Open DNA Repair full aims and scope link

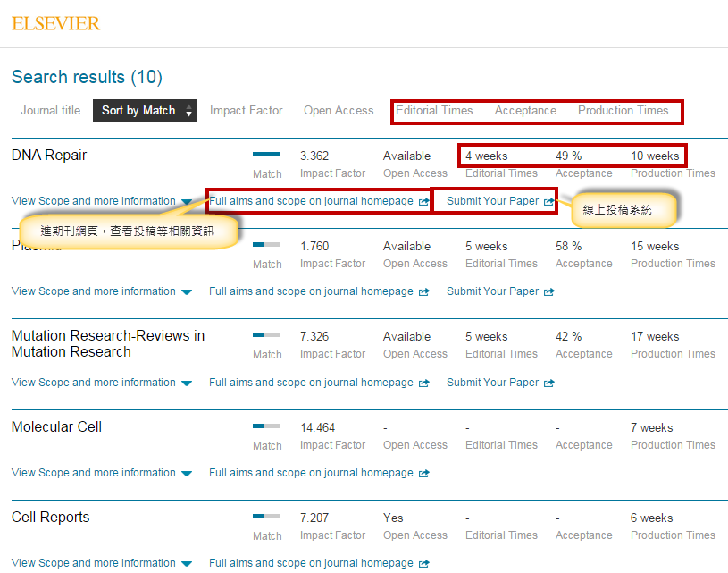point(311,201)
